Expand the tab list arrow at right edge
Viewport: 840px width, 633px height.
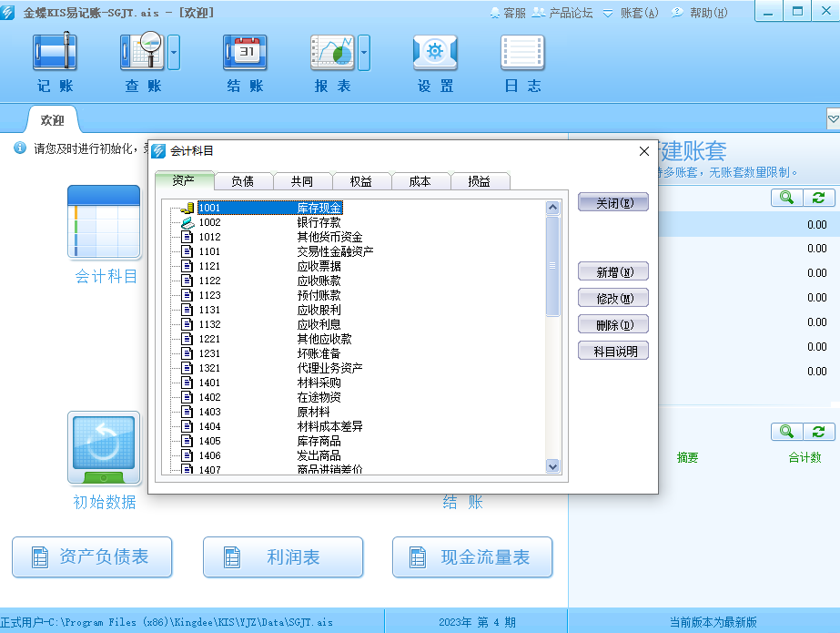tap(833, 119)
